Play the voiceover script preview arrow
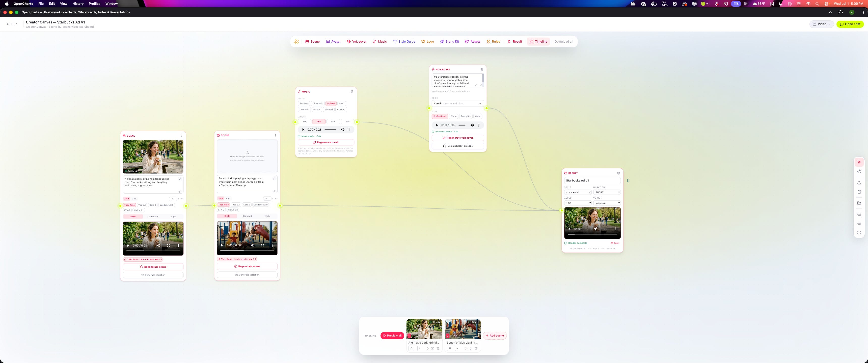The height and width of the screenshot is (363, 868). pos(481,85)
